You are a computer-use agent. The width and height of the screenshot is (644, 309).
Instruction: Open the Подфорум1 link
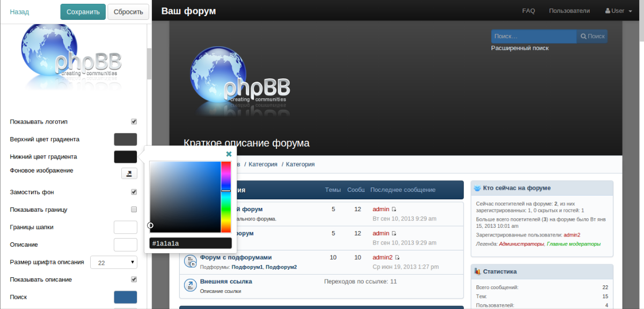tap(247, 267)
